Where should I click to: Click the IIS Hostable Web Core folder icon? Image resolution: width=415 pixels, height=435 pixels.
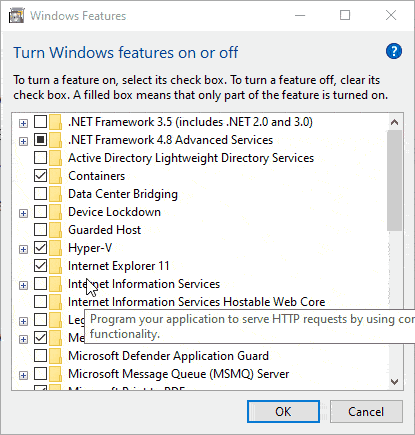55,302
